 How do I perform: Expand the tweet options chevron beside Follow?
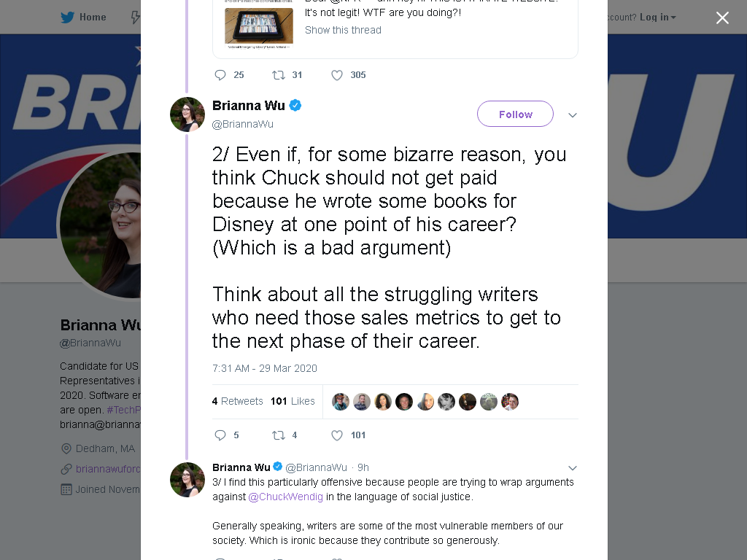[x=573, y=114]
